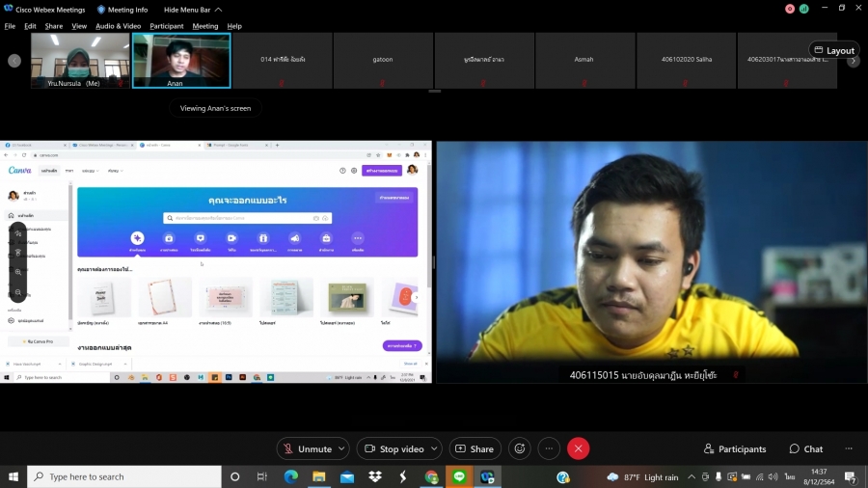Open the Chat panel
The image size is (868, 488).
pyautogui.click(x=806, y=448)
